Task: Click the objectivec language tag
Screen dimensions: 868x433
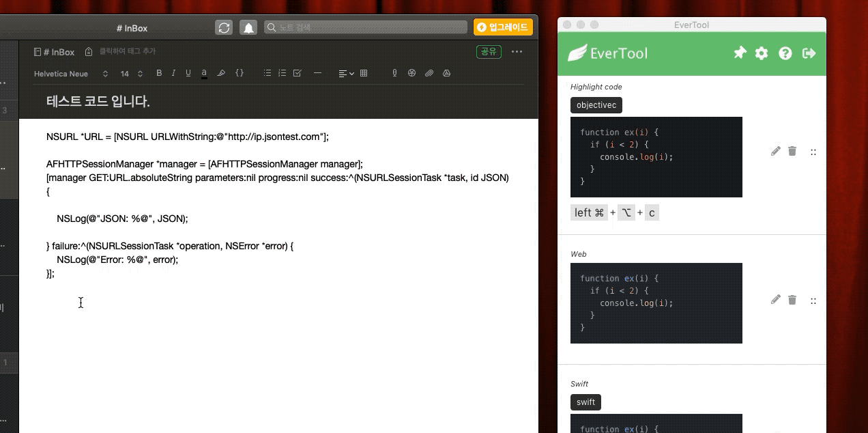Action: pos(596,105)
